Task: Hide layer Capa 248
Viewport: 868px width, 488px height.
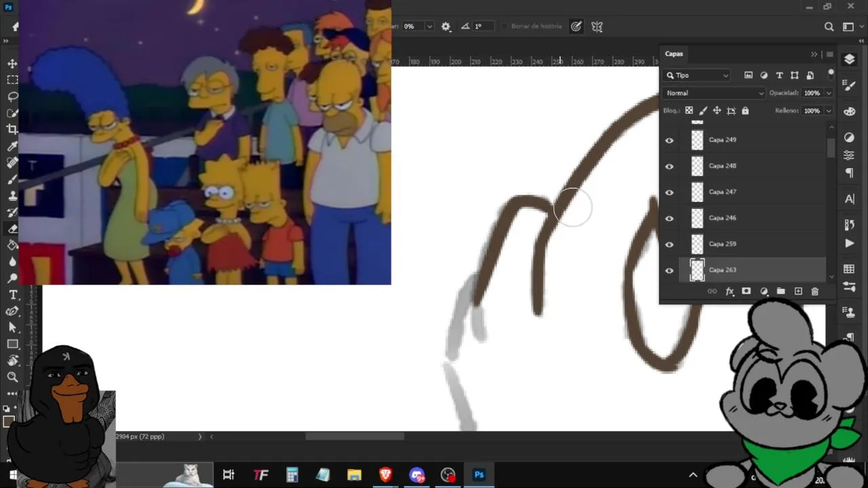Action: pos(669,166)
